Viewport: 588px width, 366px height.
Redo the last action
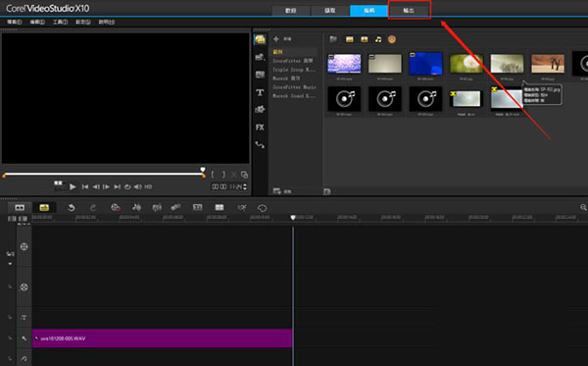[93, 208]
